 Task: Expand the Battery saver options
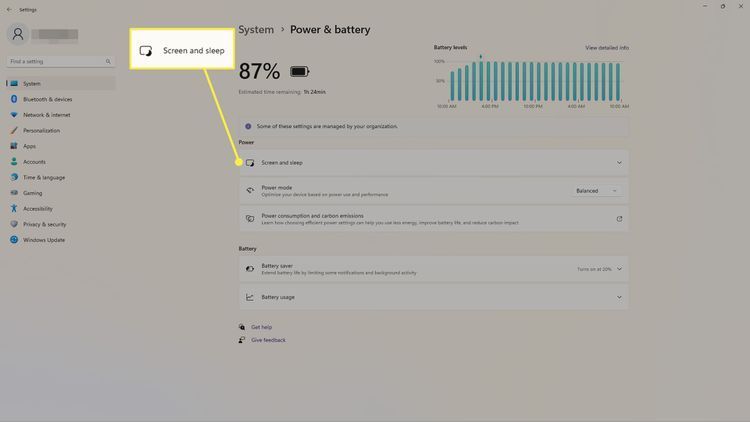(619, 269)
